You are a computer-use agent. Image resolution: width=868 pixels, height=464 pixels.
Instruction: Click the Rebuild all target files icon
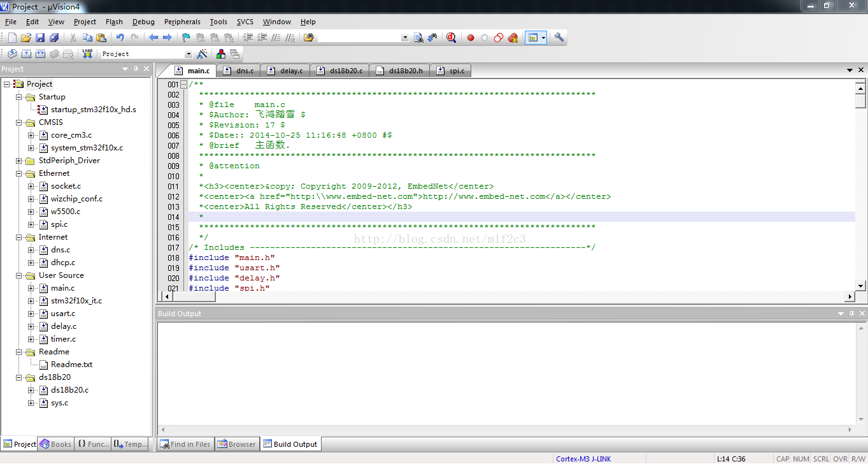[x=40, y=54]
